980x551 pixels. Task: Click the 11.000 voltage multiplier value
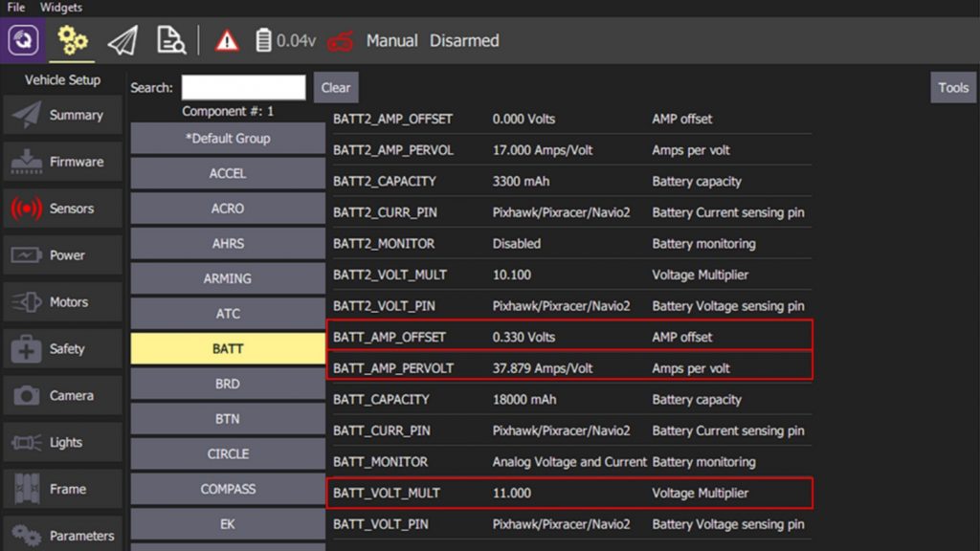pyautogui.click(x=512, y=494)
